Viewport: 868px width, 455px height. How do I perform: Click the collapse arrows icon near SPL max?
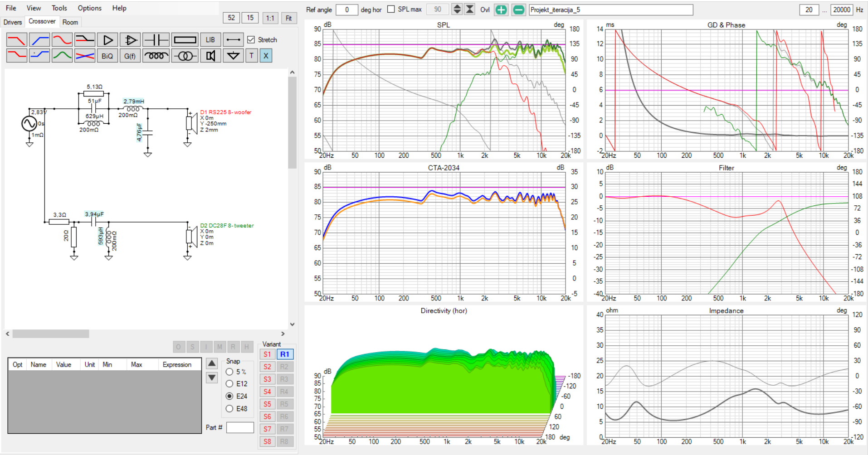(470, 10)
